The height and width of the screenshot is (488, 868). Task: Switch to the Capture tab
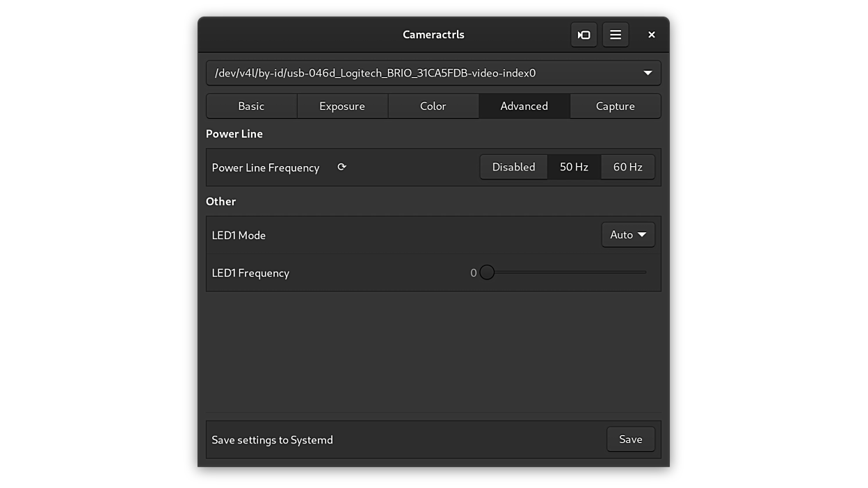[x=615, y=106]
